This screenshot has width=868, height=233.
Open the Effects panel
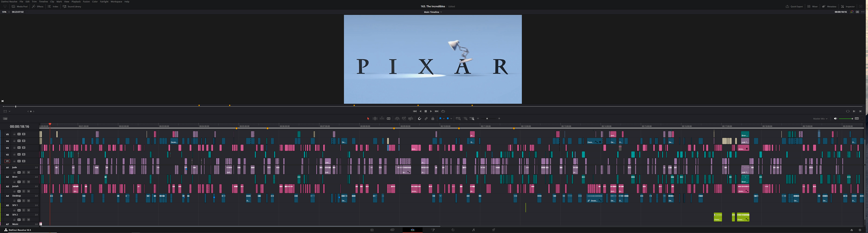point(38,6)
